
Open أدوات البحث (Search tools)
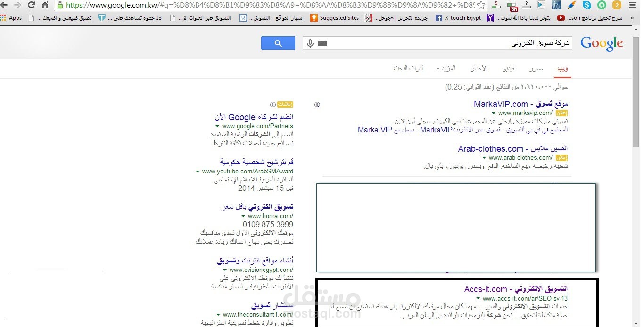pyautogui.click(x=408, y=69)
